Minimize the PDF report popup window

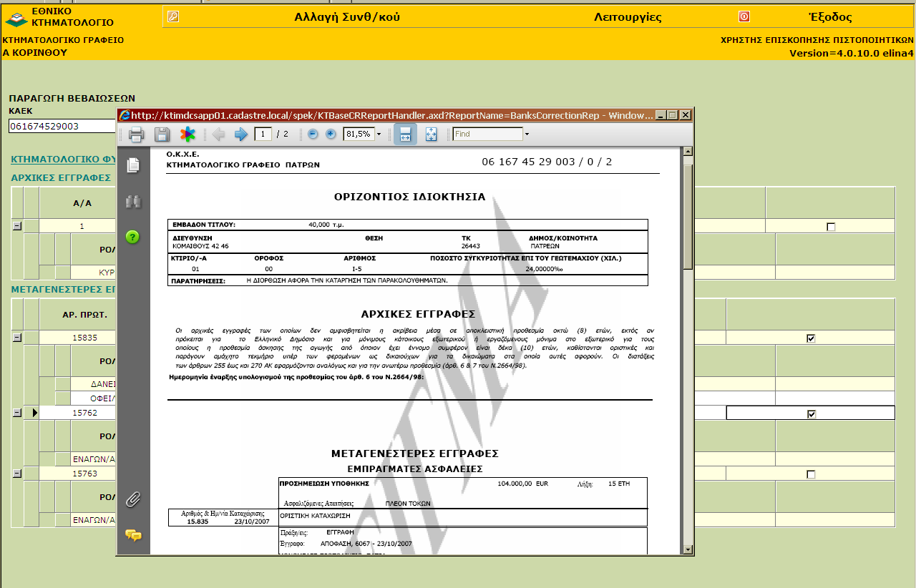[661, 114]
